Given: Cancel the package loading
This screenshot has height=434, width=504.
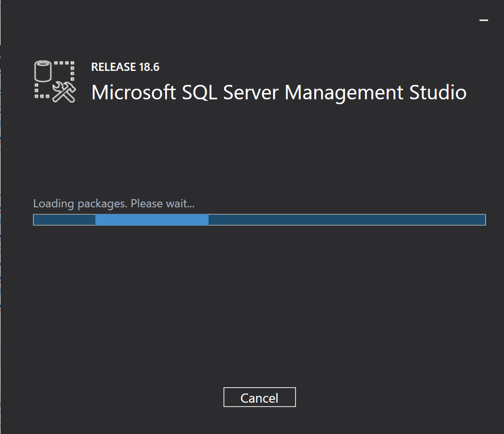Looking at the screenshot, I should tap(259, 398).
